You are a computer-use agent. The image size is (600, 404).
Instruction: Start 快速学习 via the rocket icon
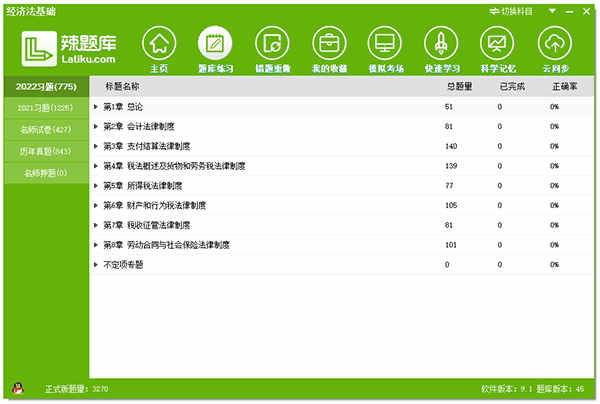pyautogui.click(x=441, y=43)
